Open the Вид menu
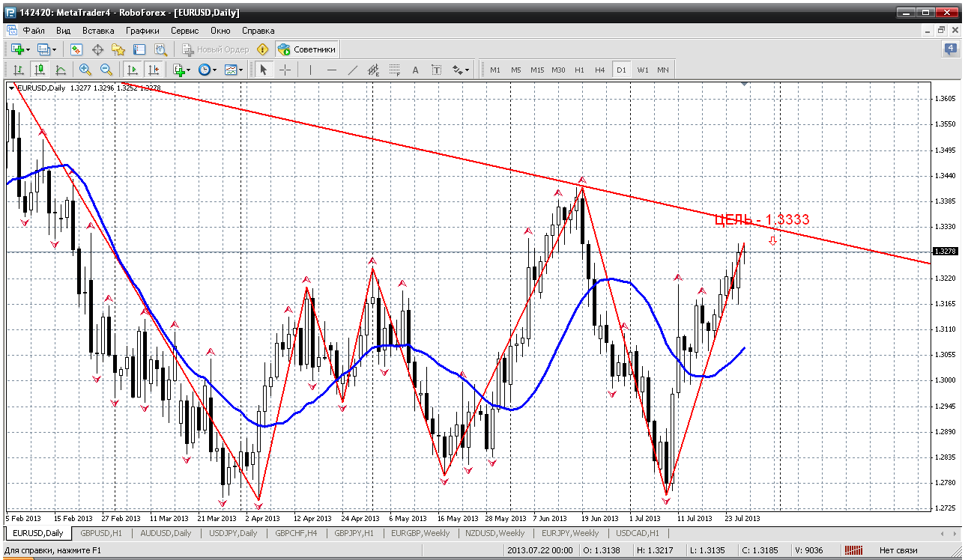Screen dimensions: 965x560 64,31
